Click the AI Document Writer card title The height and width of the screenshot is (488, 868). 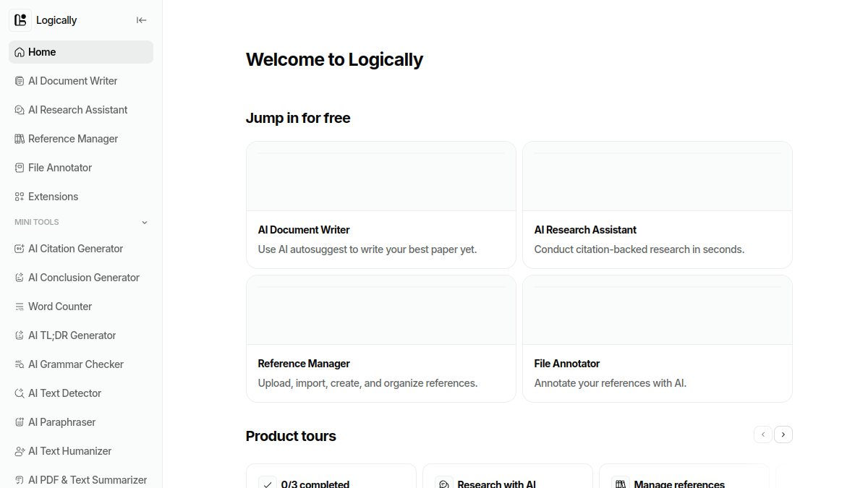304,230
